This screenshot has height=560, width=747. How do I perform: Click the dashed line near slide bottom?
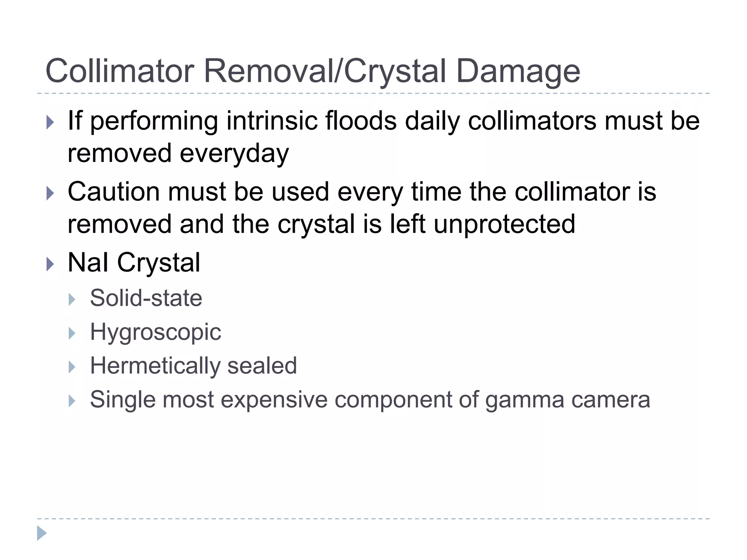coord(373,518)
